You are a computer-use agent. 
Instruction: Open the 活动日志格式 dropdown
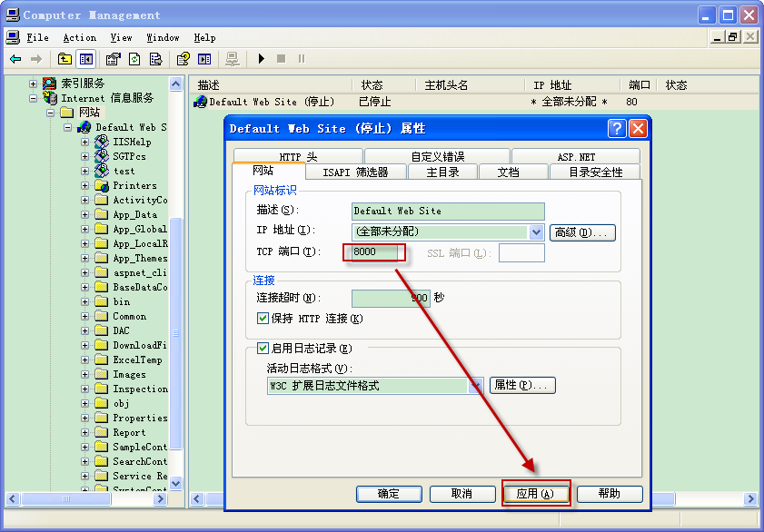point(475,386)
